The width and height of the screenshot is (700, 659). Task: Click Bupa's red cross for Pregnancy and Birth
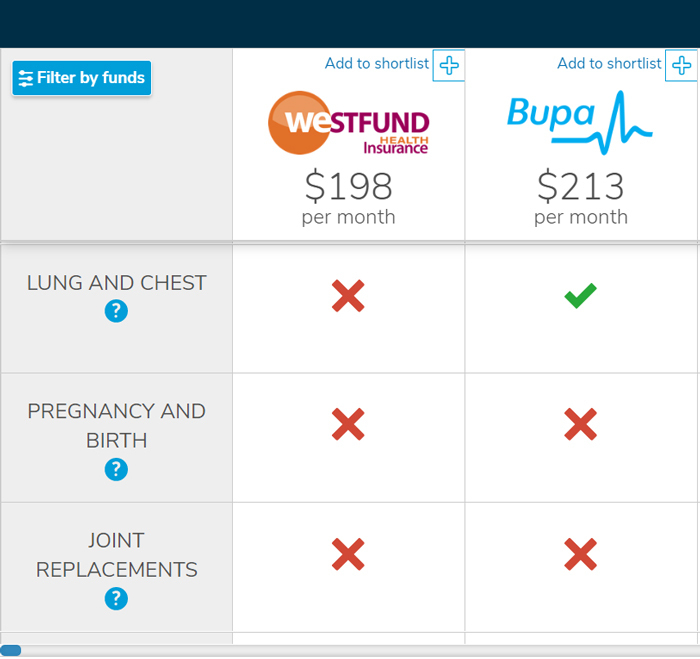pyautogui.click(x=580, y=425)
